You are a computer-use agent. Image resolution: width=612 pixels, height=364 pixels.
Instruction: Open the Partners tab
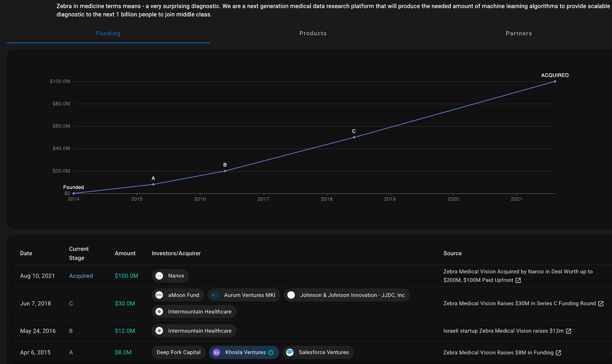click(x=519, y=33)
